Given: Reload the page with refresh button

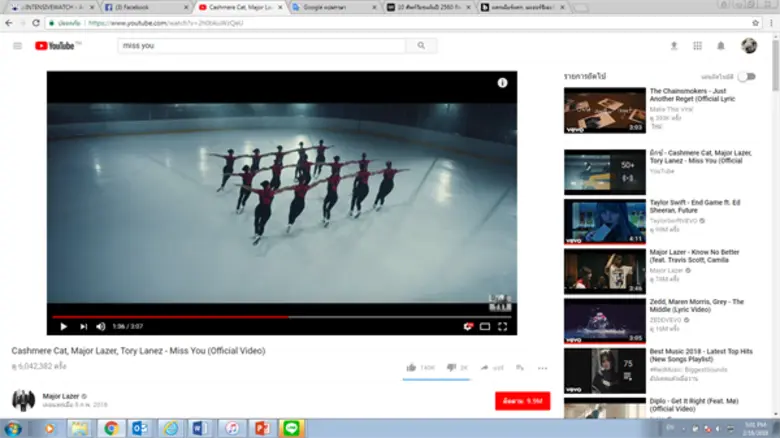Looking at the screenshot, I should pos(36,23).
